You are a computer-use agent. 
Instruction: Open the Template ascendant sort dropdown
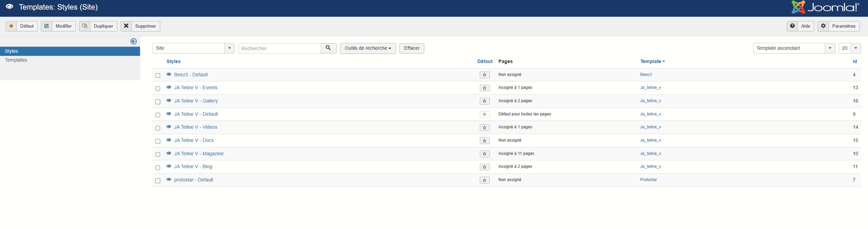[794, 48]
